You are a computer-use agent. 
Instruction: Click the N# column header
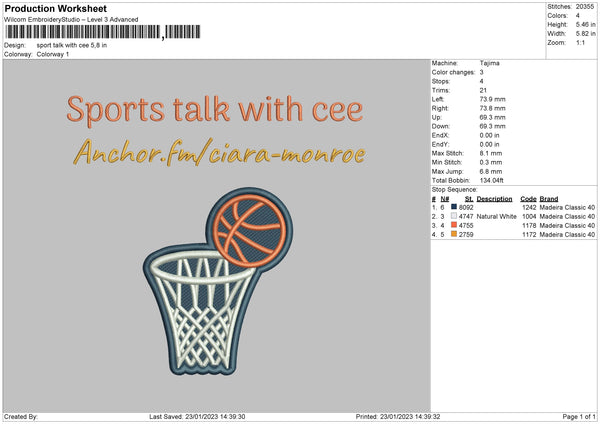pos(445,199)
